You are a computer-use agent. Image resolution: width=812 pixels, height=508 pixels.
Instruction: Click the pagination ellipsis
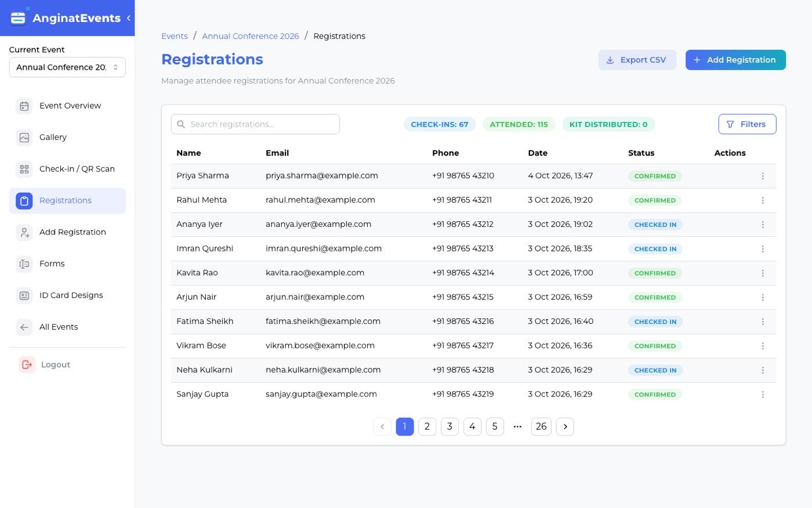tap(517, 427)
